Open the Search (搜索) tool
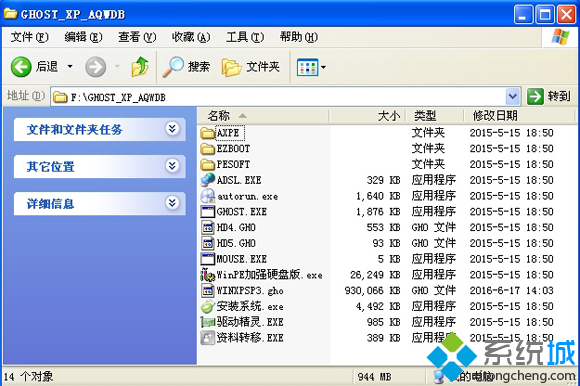The image size is (580, 386). [186, 67]
